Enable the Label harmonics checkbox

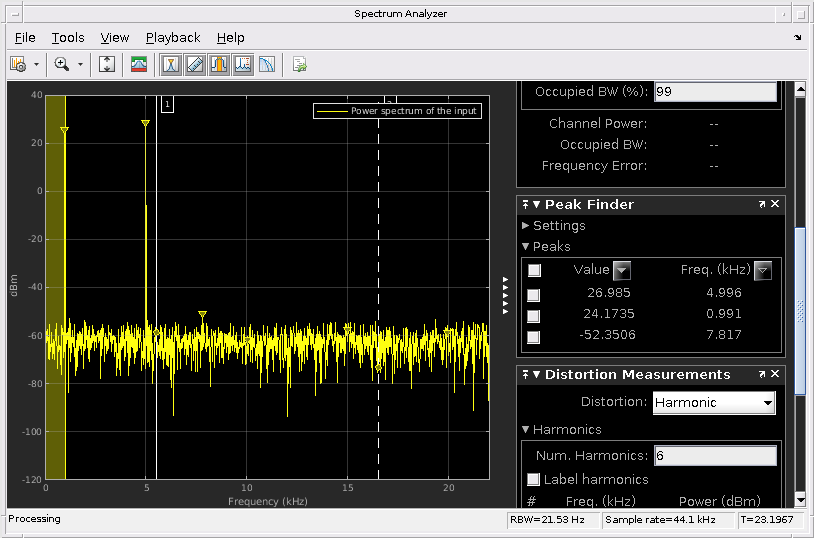coord(534,479)
